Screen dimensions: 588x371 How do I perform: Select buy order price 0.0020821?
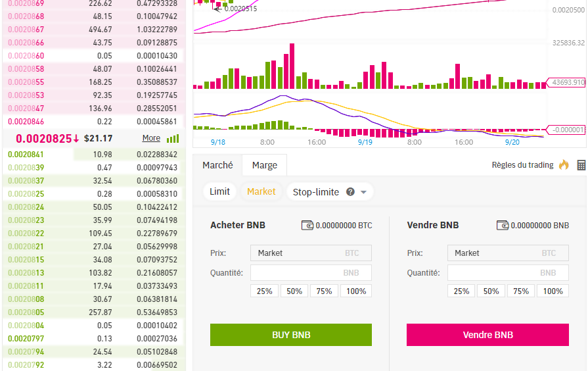pos(26,247)
